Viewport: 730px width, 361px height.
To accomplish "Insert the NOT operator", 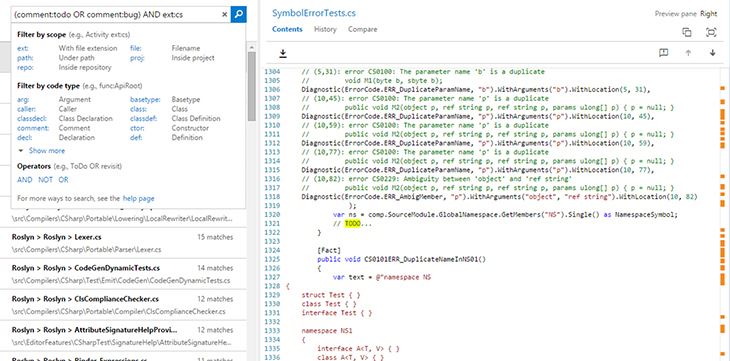I will [45, 180].
